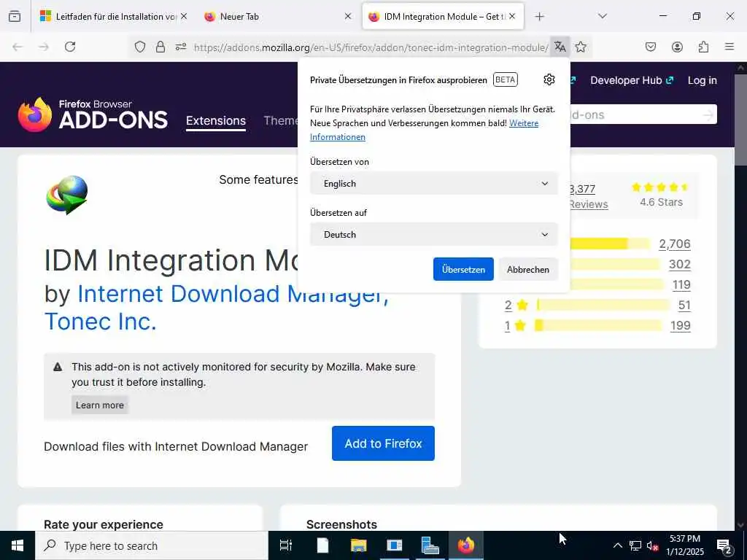The width and height of the screenshot is (747, 560).
Task: Click the Type here to search box
Action: tap(152, 545)
